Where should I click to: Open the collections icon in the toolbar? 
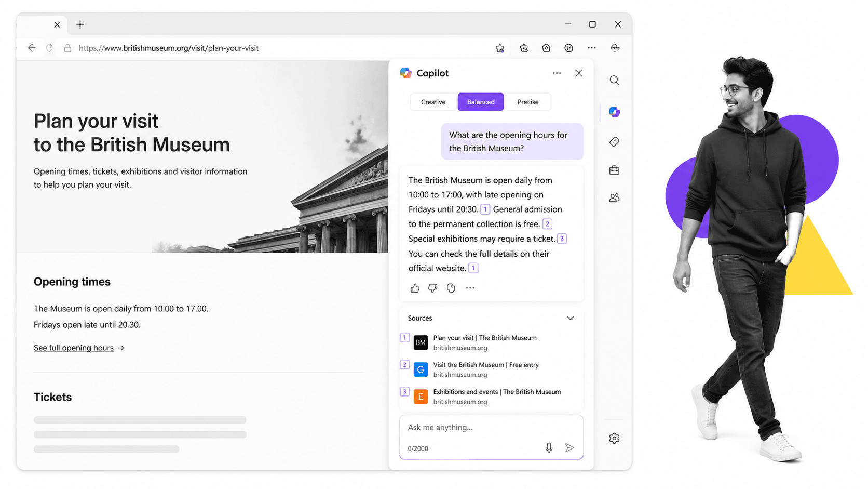coord(546,48)
